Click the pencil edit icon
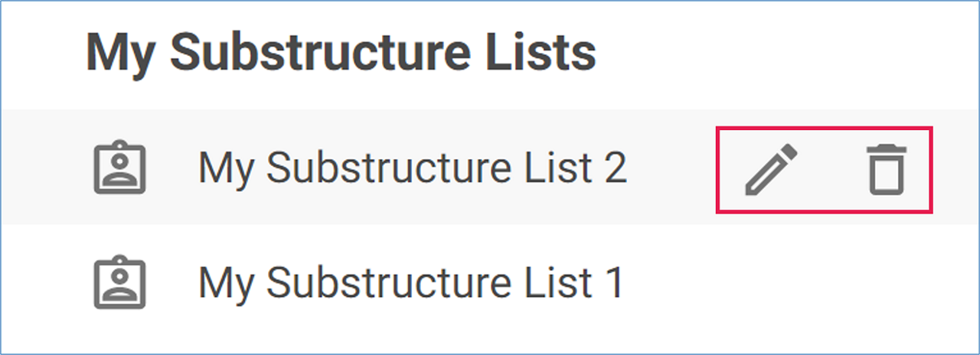The image size is (980, 355). (771, 168)
